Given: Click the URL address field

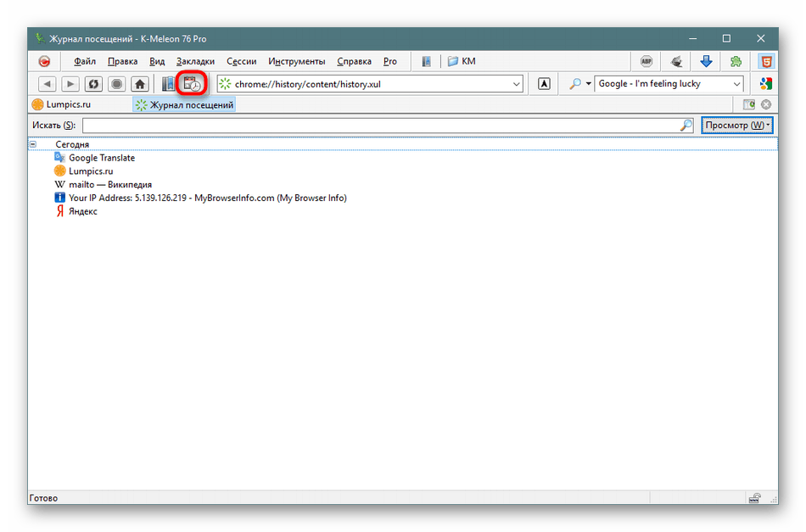Looking at the screenshot, I should (368, 84).
